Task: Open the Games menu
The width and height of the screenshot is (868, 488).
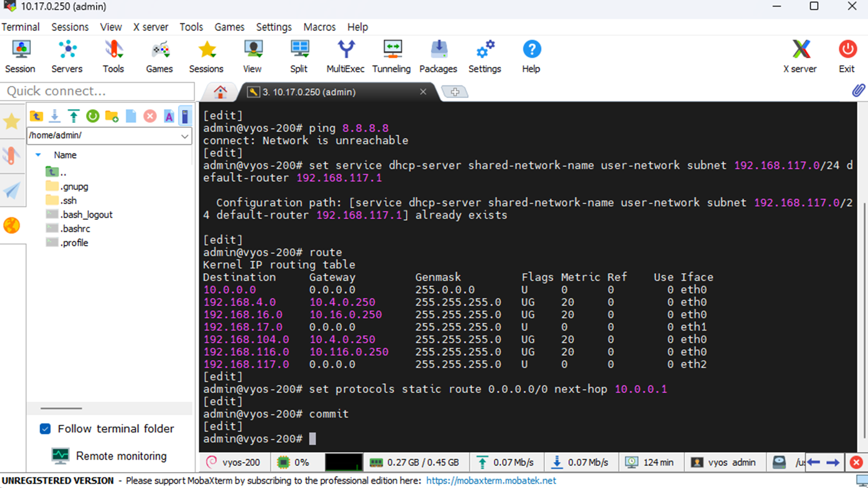Action: [x=229, y=27]
